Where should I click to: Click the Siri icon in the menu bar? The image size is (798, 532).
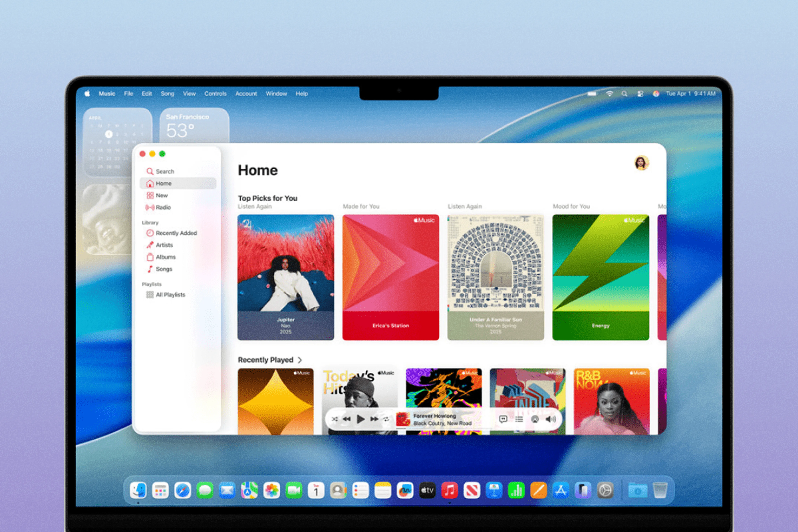coord(656,94)
